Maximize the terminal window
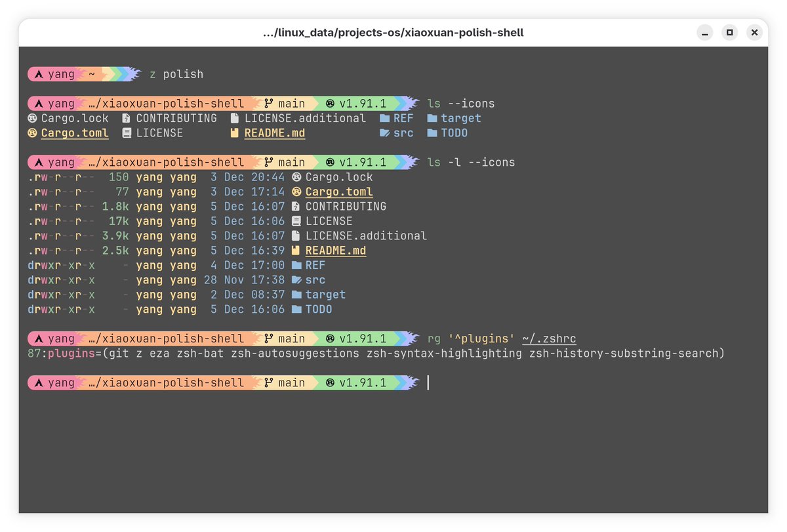Viewport: 787px width, 532px height. pyautogui.click(x=729, y=32)
